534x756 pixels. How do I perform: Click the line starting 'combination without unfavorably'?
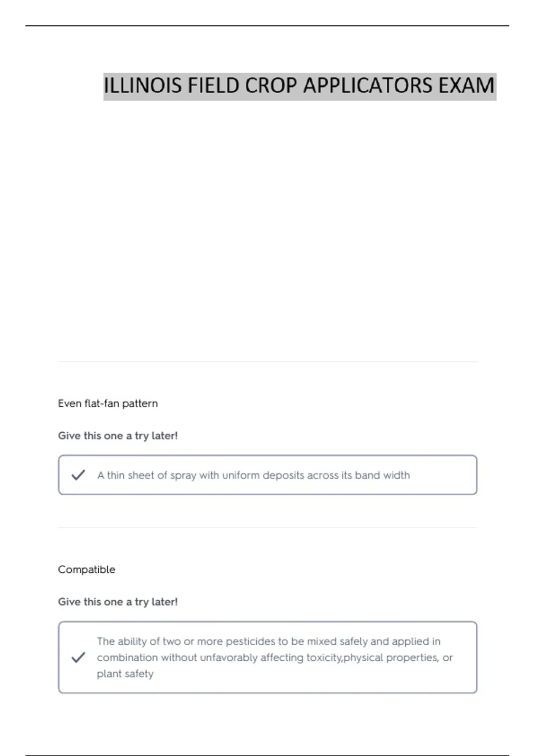click(275, 658)
